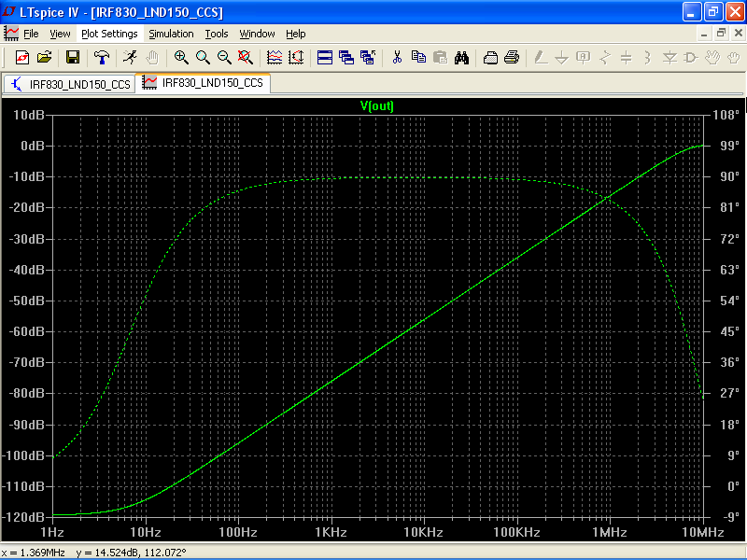Close all windows toolbar icon
This screenshot has height=560, width=747.
point(368,58)
